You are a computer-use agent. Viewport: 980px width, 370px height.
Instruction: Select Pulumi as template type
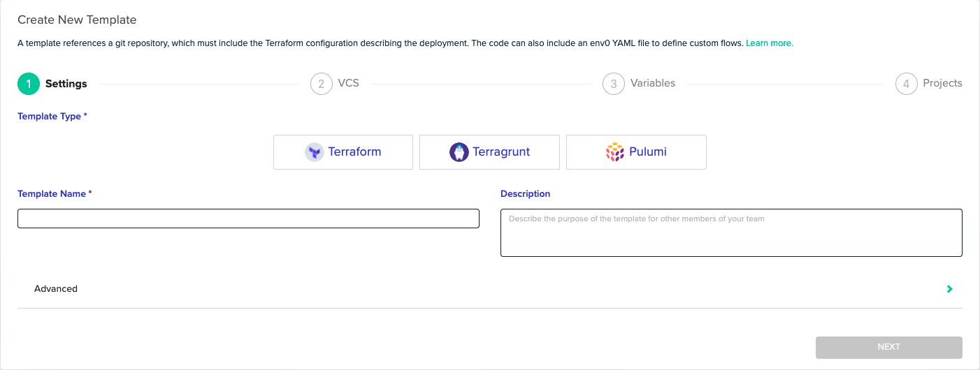[x=636, y=152]
